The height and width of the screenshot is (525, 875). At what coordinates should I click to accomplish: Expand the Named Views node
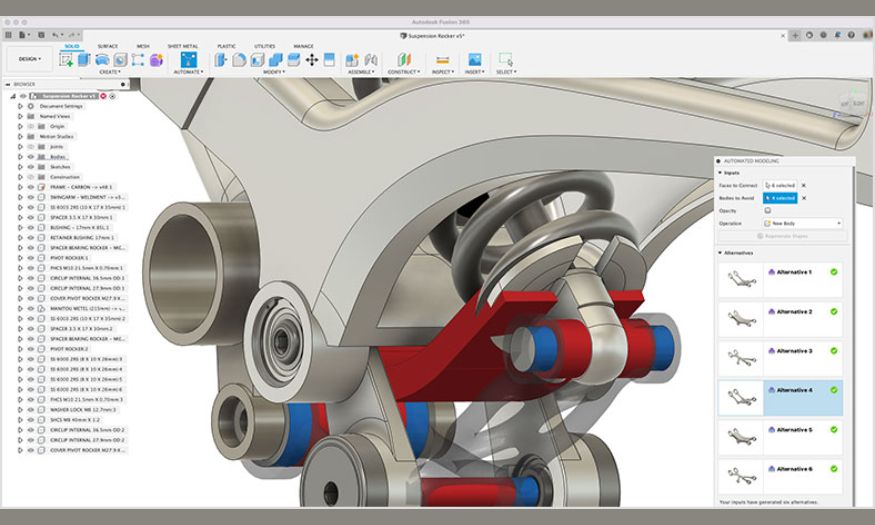tap(20, 116)
